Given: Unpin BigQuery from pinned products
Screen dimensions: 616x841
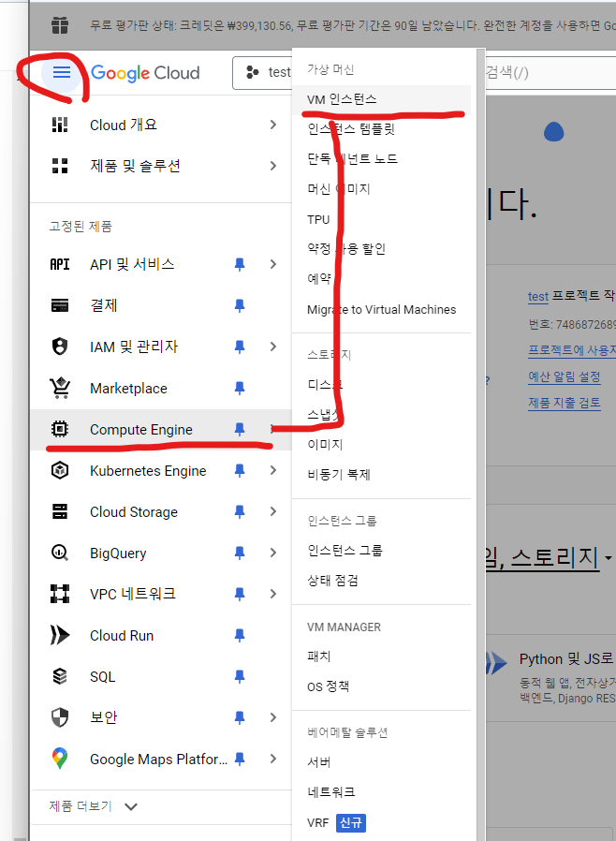Looking at the screenshot, I should click(240, 553).
